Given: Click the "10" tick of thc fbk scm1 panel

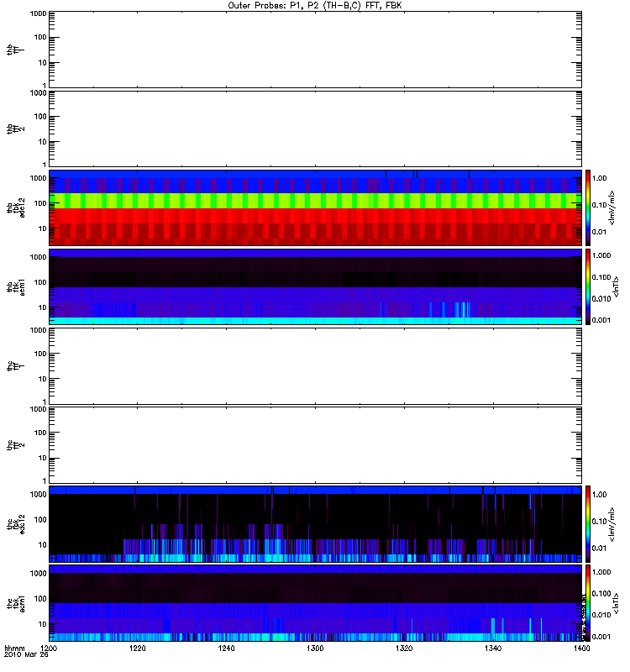Looking at the screenshot, I should pyautogui.click(x=43, y=624).
